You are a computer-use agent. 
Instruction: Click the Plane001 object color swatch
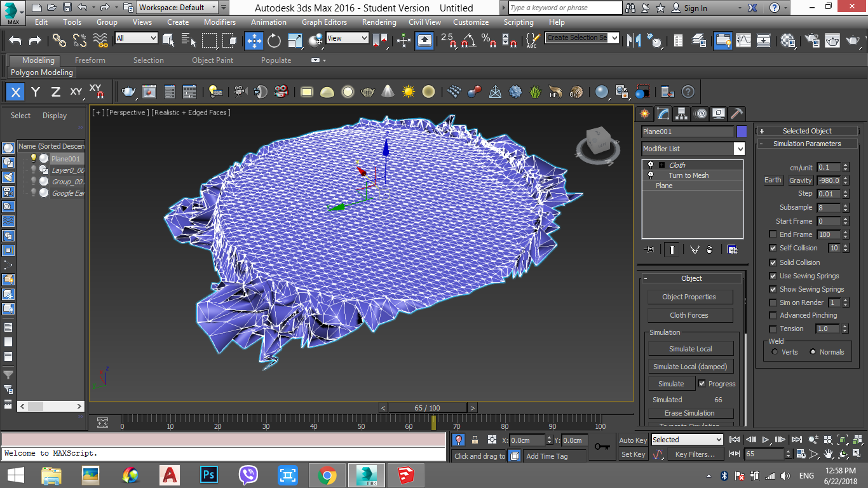coord(742,132)
